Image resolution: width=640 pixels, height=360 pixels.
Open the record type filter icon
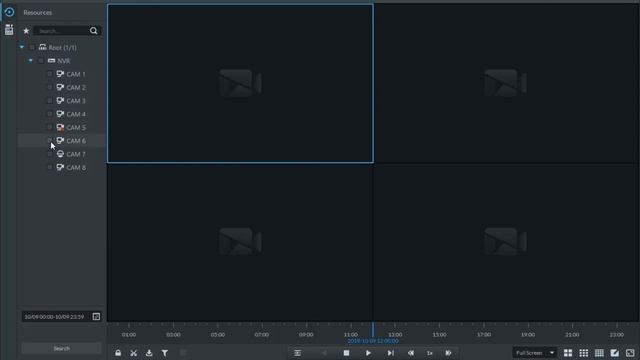click(164, 353)
